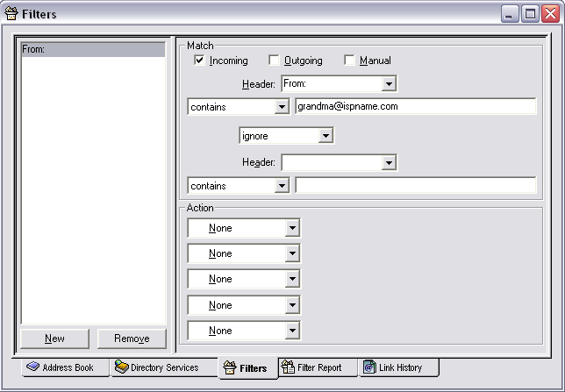Click the Filter Report tab icon

point(286,367)
